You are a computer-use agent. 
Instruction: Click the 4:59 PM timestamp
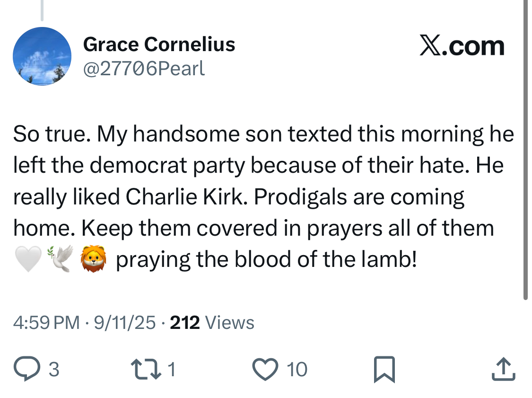[46, 323]
